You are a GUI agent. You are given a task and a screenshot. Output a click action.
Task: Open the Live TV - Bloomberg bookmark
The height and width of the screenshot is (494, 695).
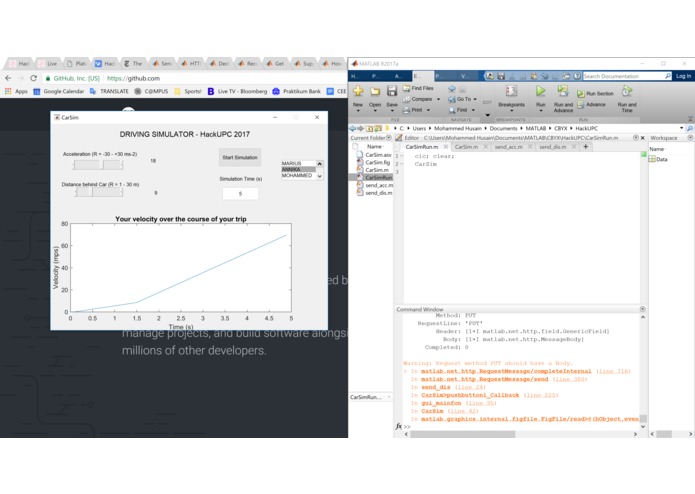point(238,91)
